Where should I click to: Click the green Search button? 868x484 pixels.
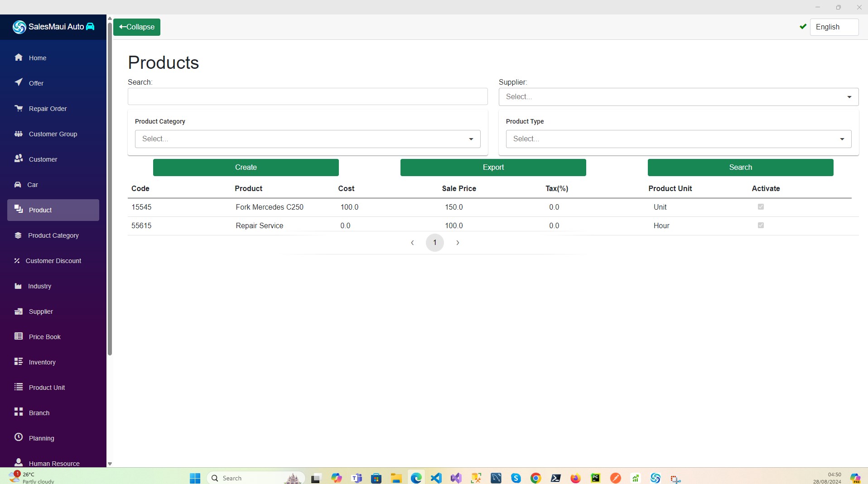741,168
